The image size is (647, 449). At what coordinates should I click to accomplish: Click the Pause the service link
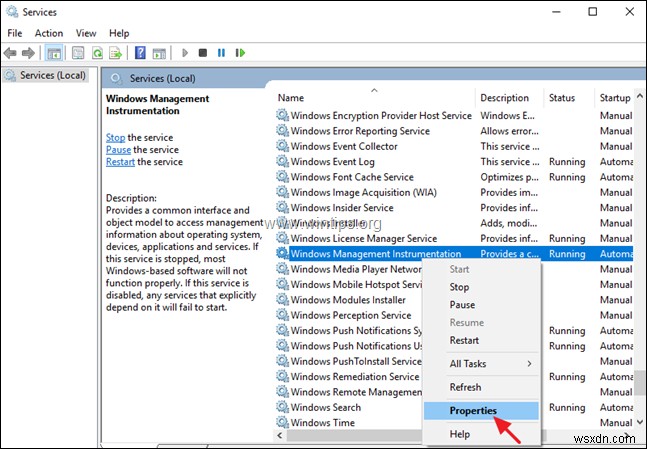pos(118,149)
